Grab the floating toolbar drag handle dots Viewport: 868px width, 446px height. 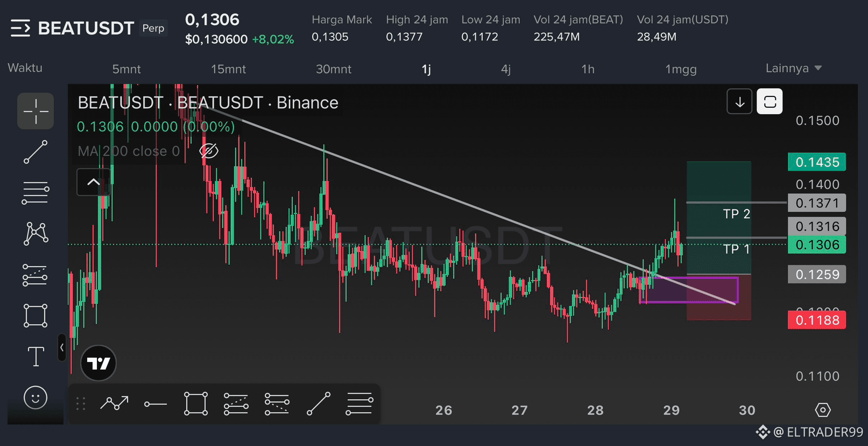pyautogui.click(x=81, y=404)
